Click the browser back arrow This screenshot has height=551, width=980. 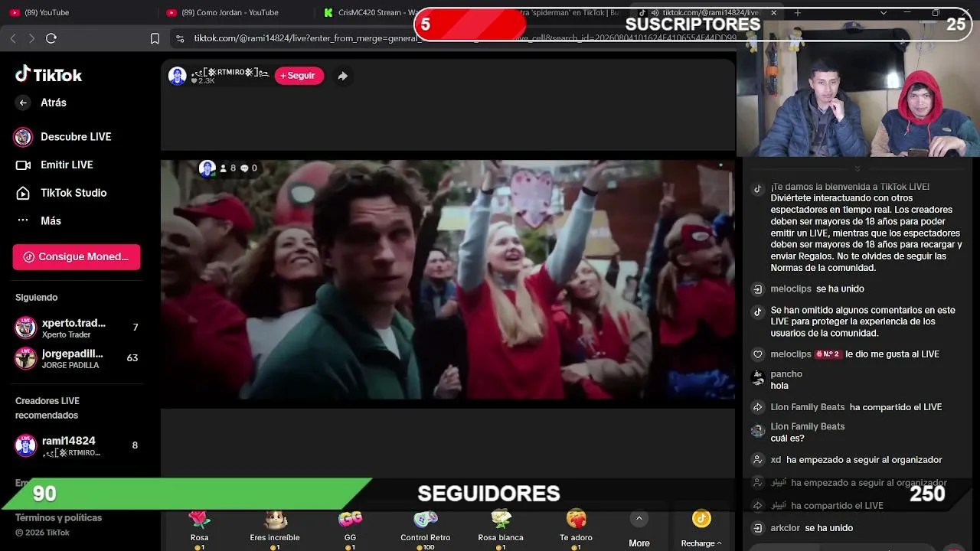pyautogui.click(x=13, y=38)
